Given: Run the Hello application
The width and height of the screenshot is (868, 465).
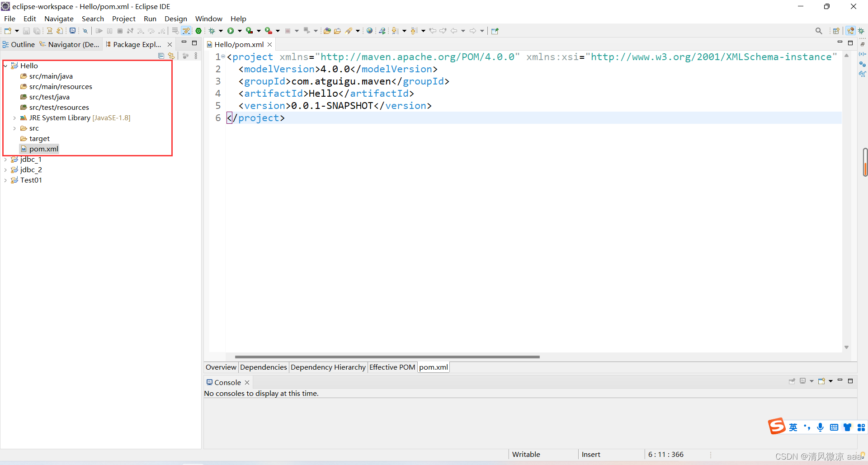Looking at the screenshot, I should [231, 31].
